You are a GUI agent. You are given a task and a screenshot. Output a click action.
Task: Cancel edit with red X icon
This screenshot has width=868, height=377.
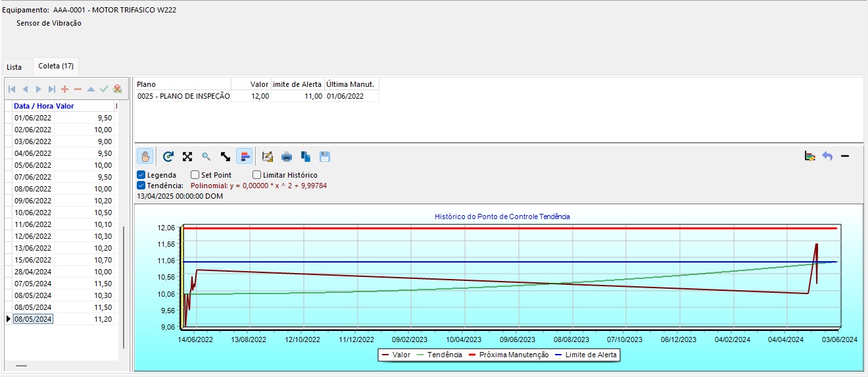point(118,89)
